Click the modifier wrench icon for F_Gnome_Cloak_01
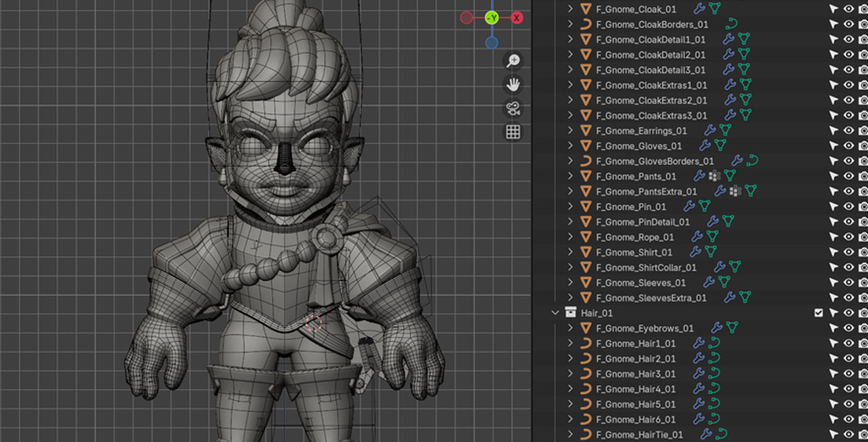Image resolution: width=868 pixels, height=442 pixels. 699,9
